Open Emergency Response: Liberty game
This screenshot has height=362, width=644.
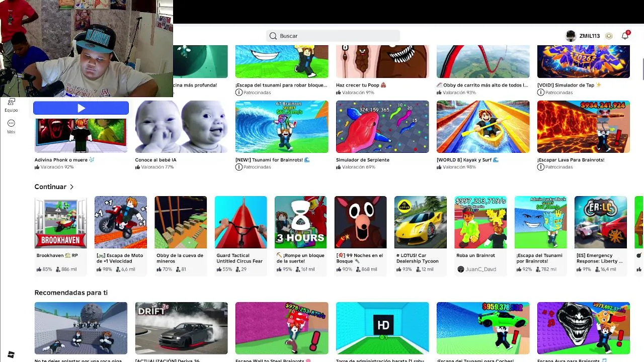tap(601, 222)
